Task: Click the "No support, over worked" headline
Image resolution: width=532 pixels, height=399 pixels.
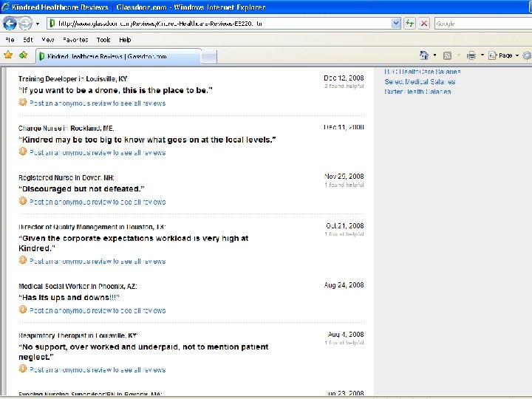Action: tap(143, 352)
